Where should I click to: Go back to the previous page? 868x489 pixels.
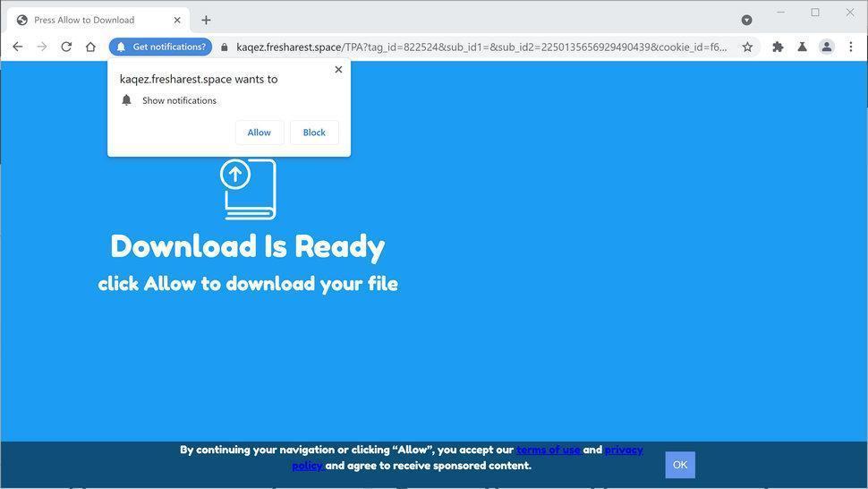tap(18, 47)
